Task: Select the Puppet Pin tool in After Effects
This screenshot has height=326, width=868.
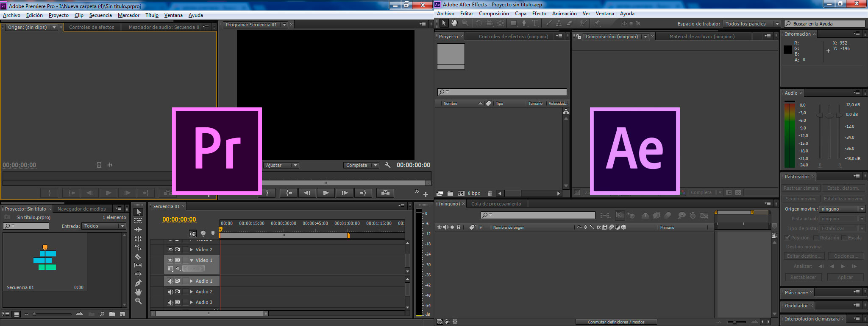Action: tap(598, 23)
